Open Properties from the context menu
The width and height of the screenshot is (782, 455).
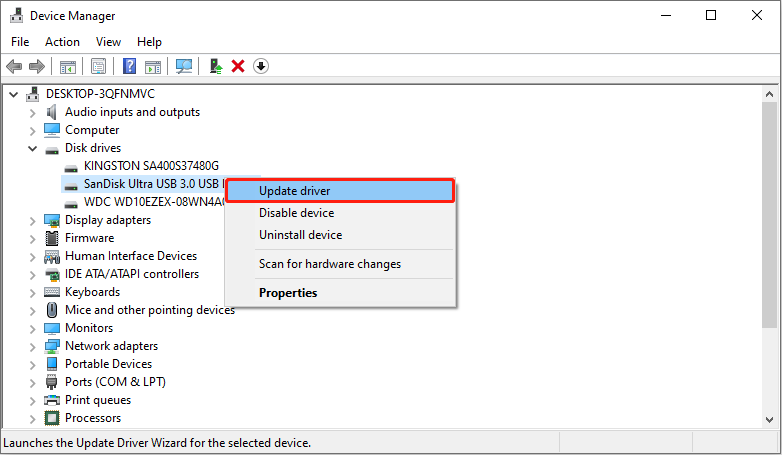tap(340, 293)
